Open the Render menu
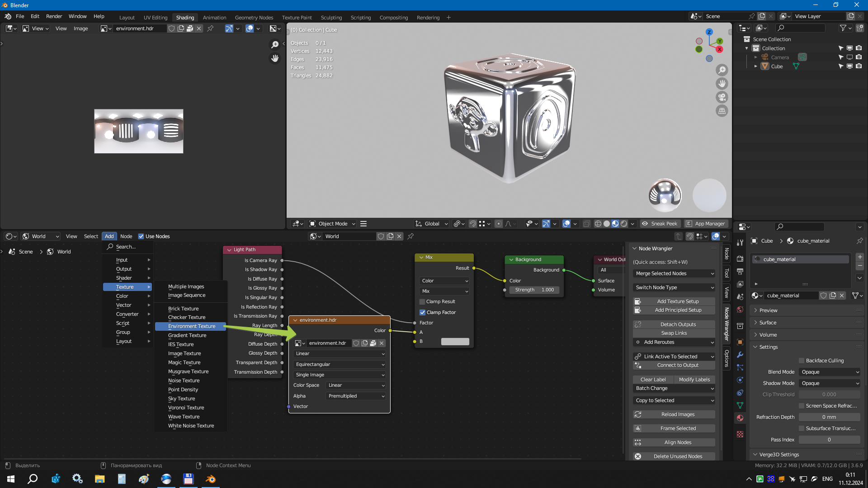868x488 pixels. tap(54, 16)
